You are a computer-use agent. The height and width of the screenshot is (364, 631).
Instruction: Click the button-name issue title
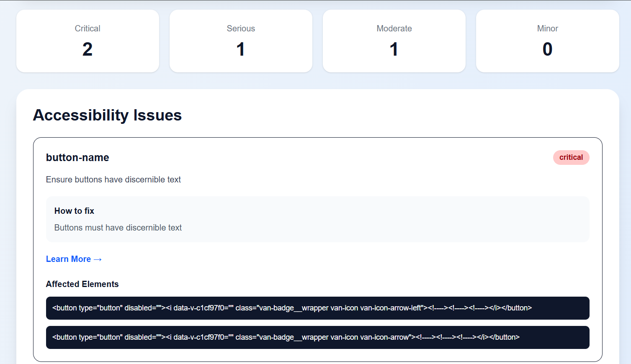[77, 158]
